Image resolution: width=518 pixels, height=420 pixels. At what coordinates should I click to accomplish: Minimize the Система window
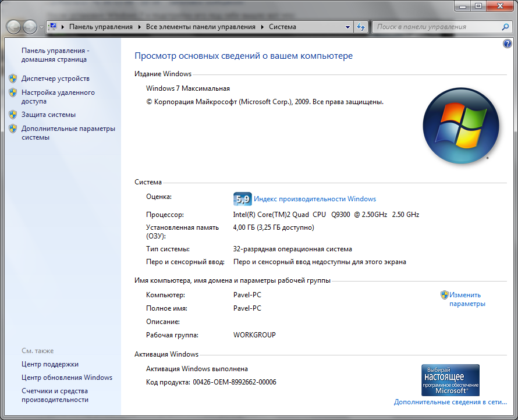[463, 6]
